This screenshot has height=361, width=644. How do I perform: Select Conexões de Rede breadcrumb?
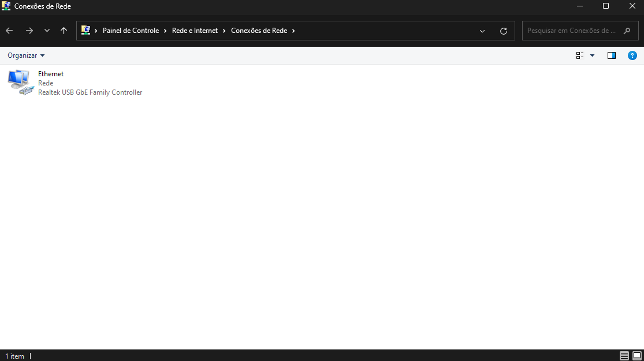259,31
